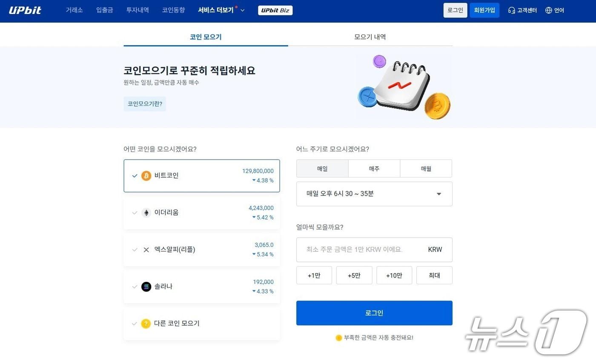Select the Bitcoin coin icon
This screenshot has height=364, width=596.
[146, 175]
